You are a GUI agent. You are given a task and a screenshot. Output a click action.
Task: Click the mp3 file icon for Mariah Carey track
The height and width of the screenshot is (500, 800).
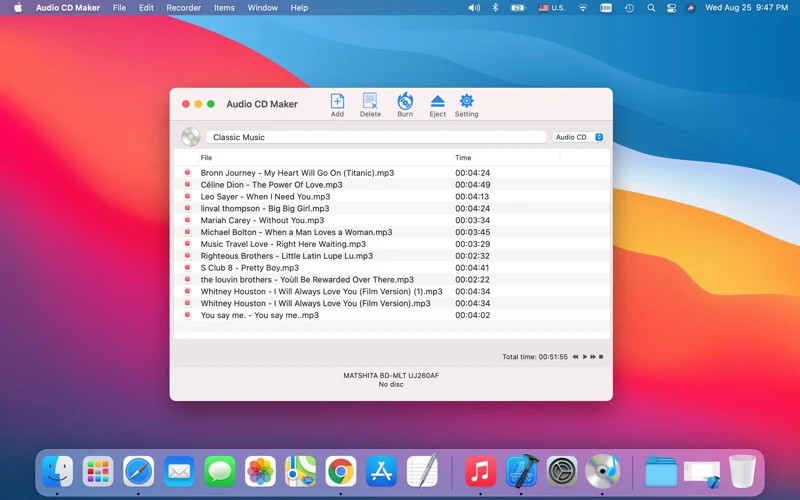[x=187, y=220]
